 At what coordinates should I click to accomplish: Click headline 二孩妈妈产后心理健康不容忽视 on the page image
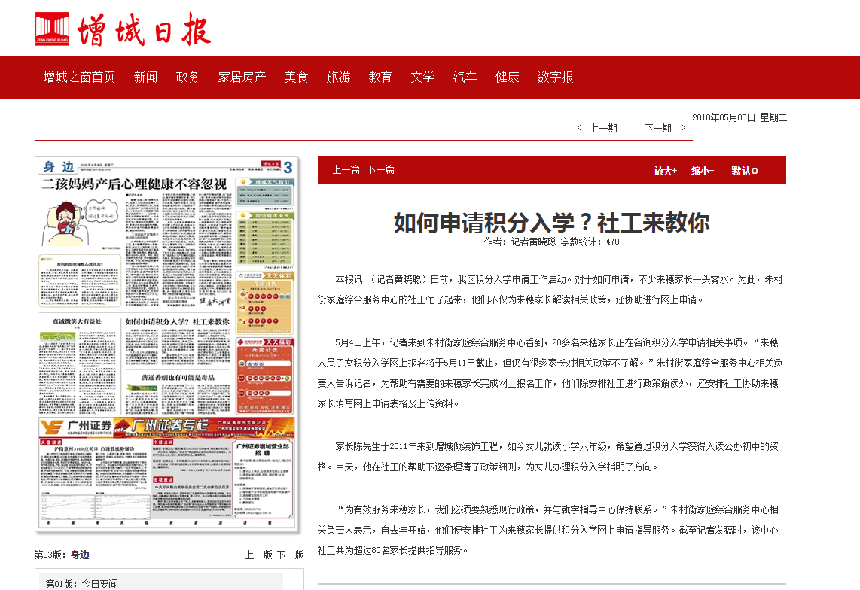pyautogui.click(x=135, y=184)
